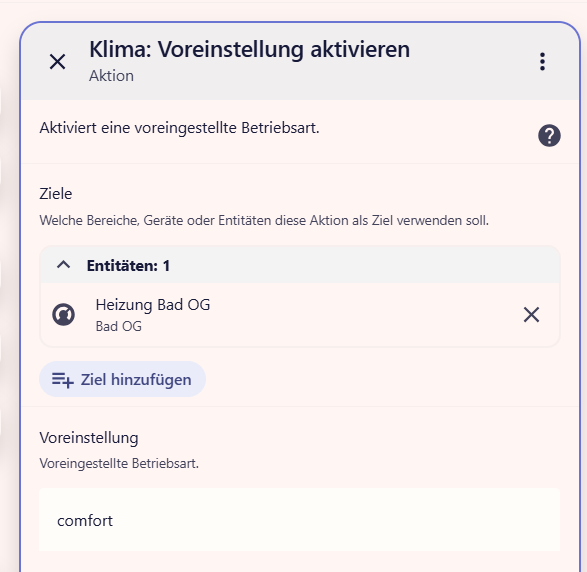Close the Klima action dialog
This screenshot has height=572, width=587.
[x=57, y=62]
